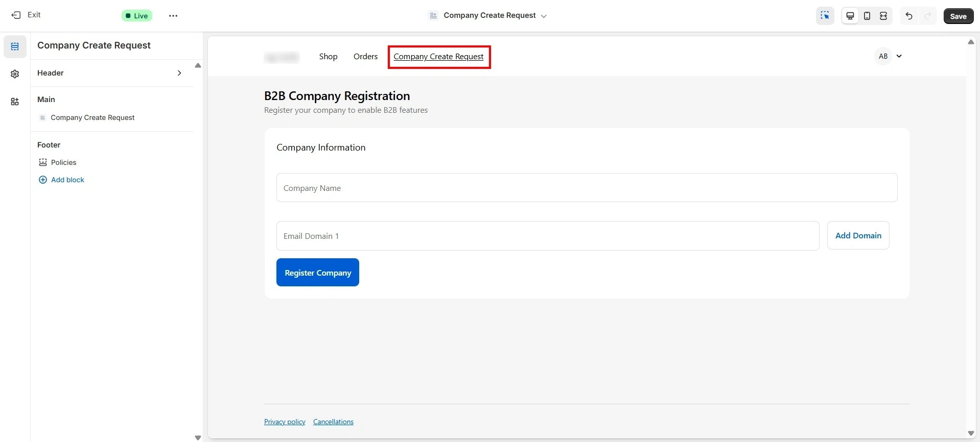Open the Shop navigation link
Screen dimensions: 980x442
328,57
